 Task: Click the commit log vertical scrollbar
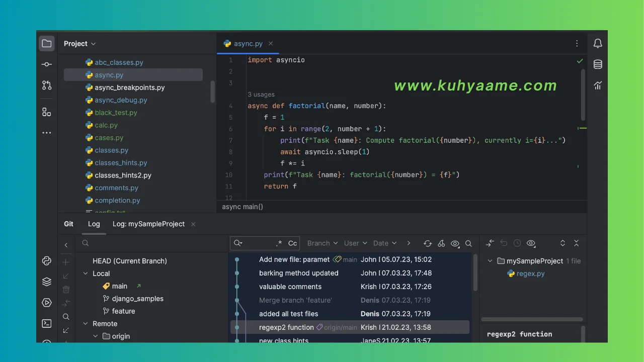[x=475, y=273]
